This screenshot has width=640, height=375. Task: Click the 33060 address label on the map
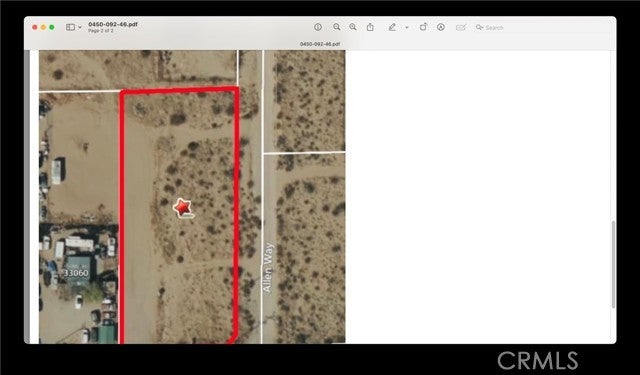(76, 273)
